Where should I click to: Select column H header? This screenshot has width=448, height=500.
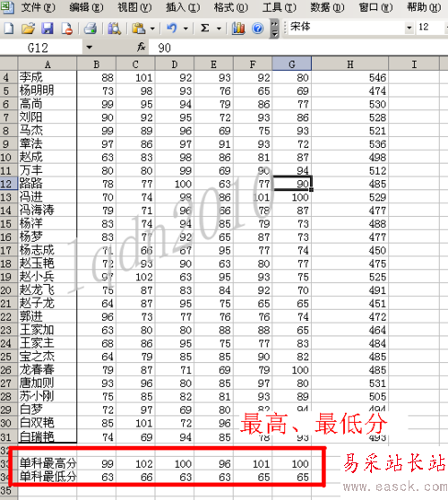tap(350, 65)
